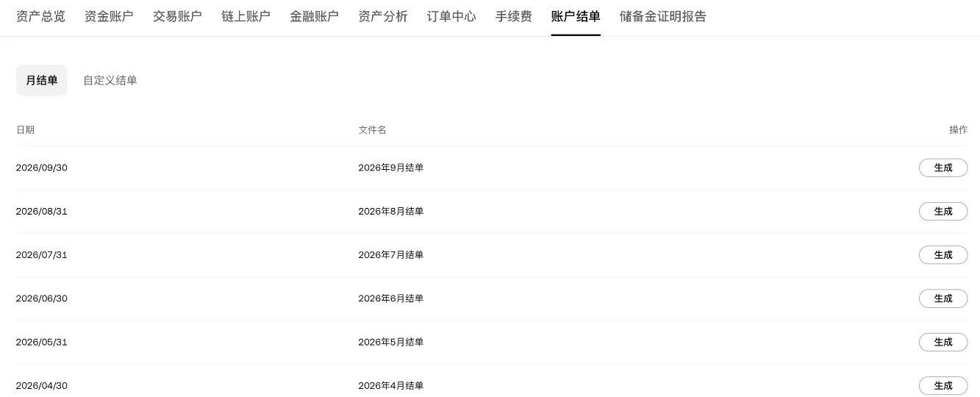Click file name 2026年4月结单
The image size is (980, 397).
(391, 385)
